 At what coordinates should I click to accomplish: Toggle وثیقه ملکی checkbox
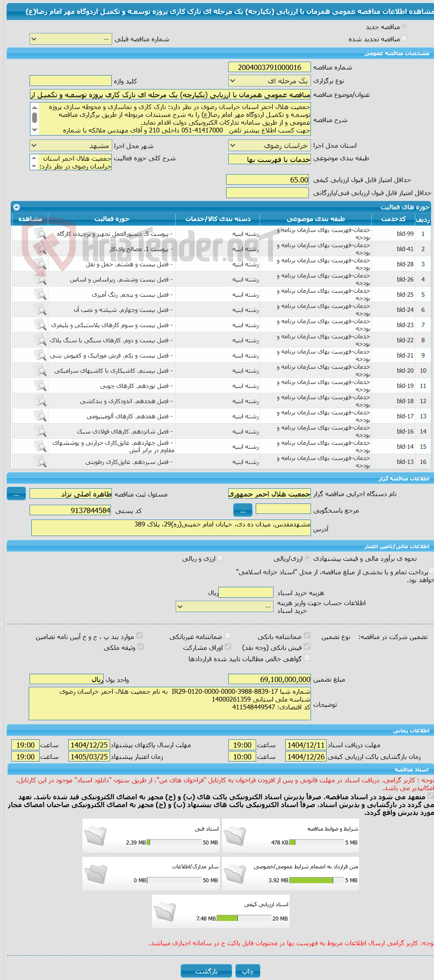coord(140,646)
